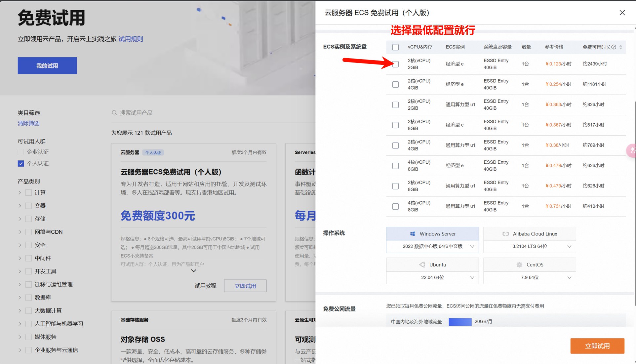This screenshot has width=636, height=364.
Task: Uncheck the 个人认证 filter
Action: (21, 164)
